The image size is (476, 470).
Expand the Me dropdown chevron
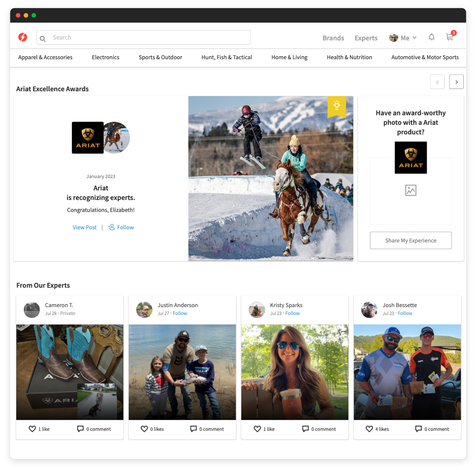click(x=415, y=38)
